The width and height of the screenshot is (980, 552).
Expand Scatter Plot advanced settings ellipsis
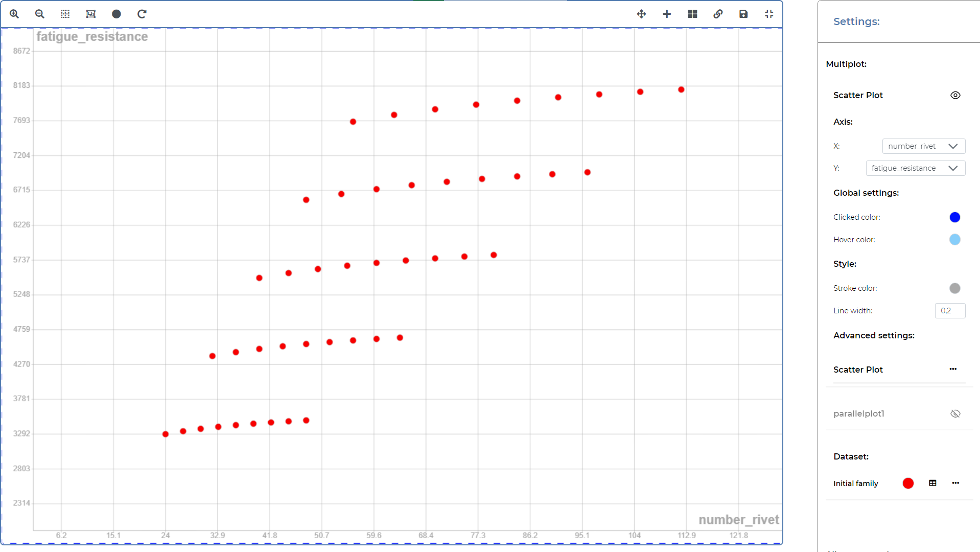953,369
